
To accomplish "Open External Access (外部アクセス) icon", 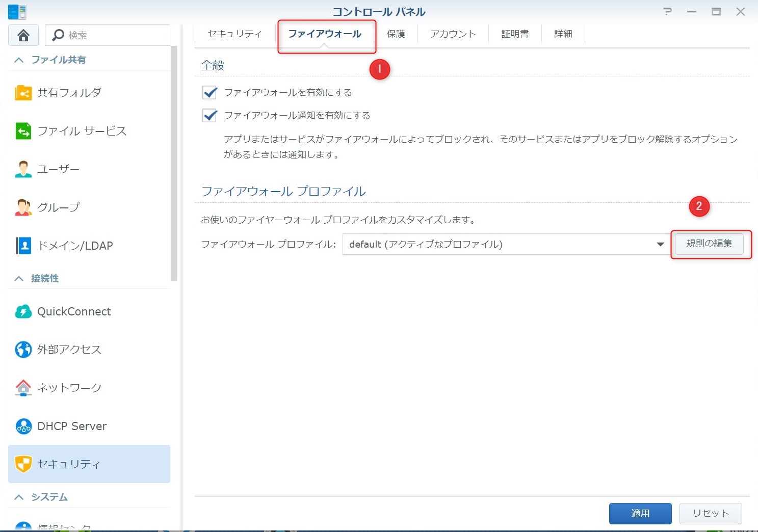I will [x=23, y=350].
